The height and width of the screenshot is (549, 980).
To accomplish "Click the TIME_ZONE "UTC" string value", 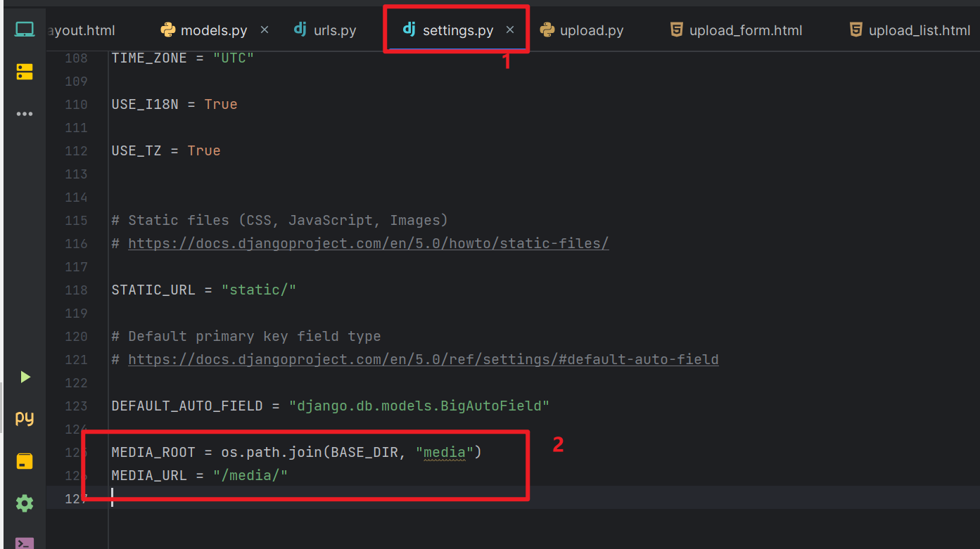I will (x=234, y=58).
